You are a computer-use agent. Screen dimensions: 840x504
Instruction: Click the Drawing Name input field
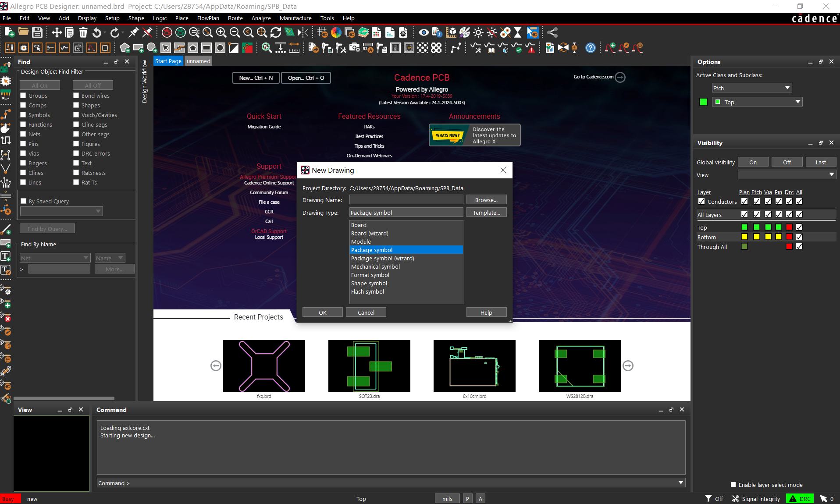(x=406, y=200)
